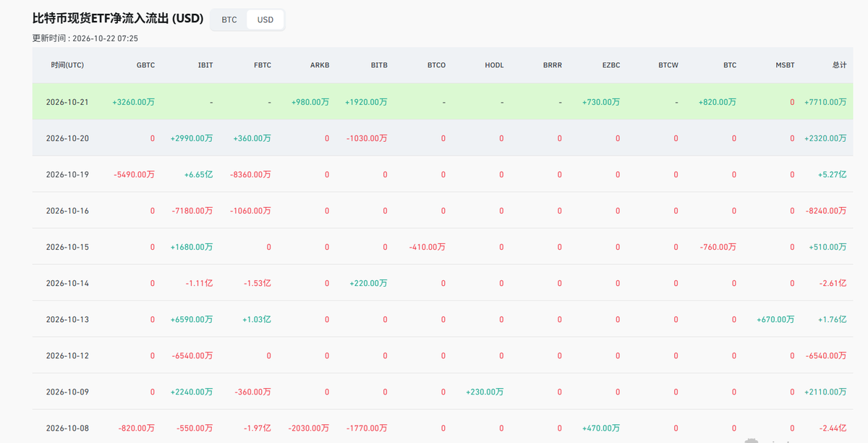Click the BRRR column header
The image size is (868, 443).
553,65
